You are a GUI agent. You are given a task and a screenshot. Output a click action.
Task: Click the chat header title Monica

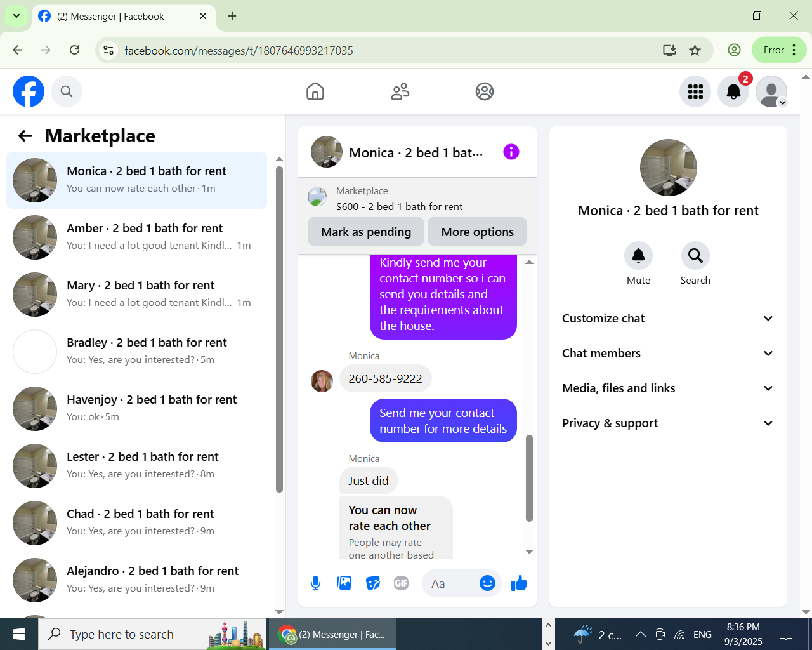pos(416,152)
